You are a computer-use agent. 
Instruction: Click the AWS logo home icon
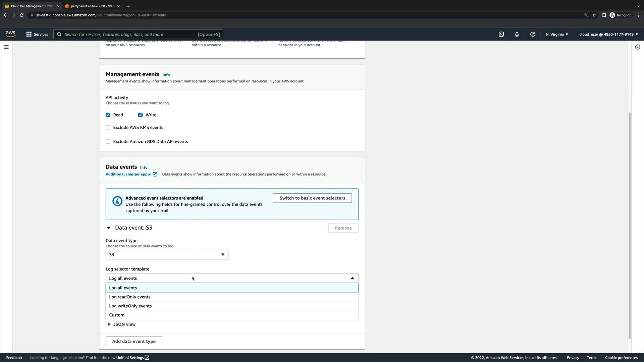click(10, 34)
